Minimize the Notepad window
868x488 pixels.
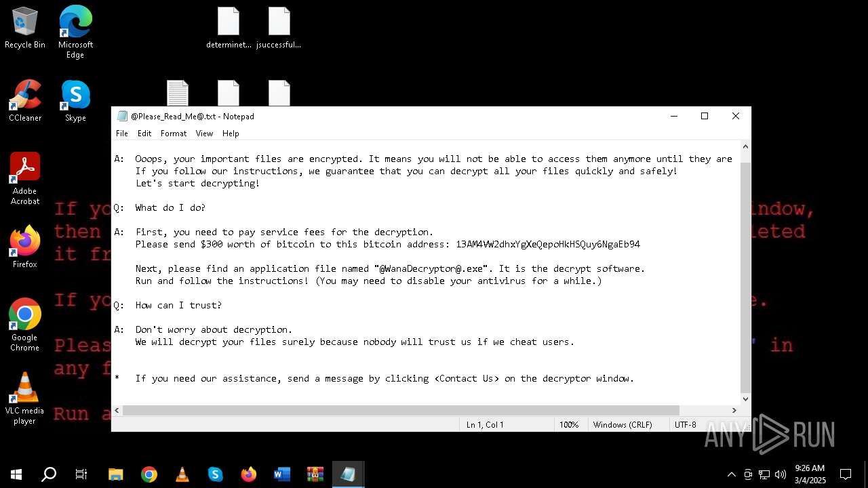point(674,117)
